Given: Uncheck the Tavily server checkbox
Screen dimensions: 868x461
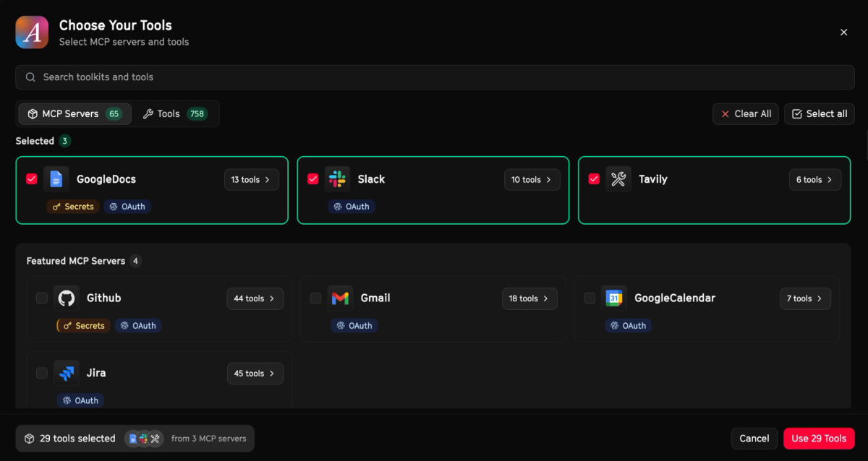Looking at the screenshot, I should point(595,179).
